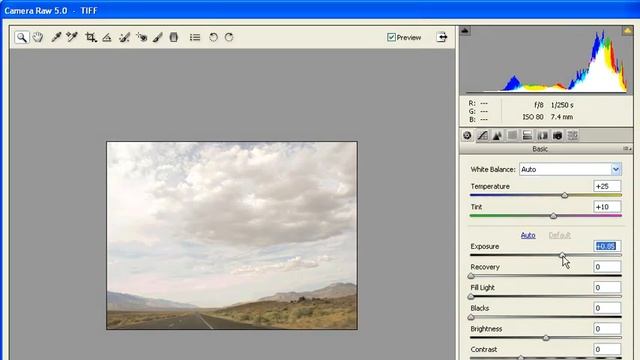Open the Basic panel flyout menu

click(627, 149)
